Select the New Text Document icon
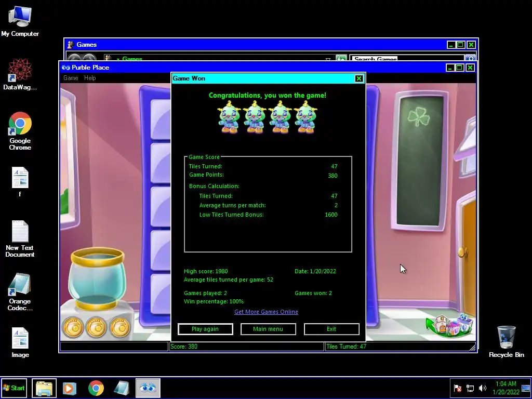Image resolution: width=532 pixels, height=399 pixels. 20,239
